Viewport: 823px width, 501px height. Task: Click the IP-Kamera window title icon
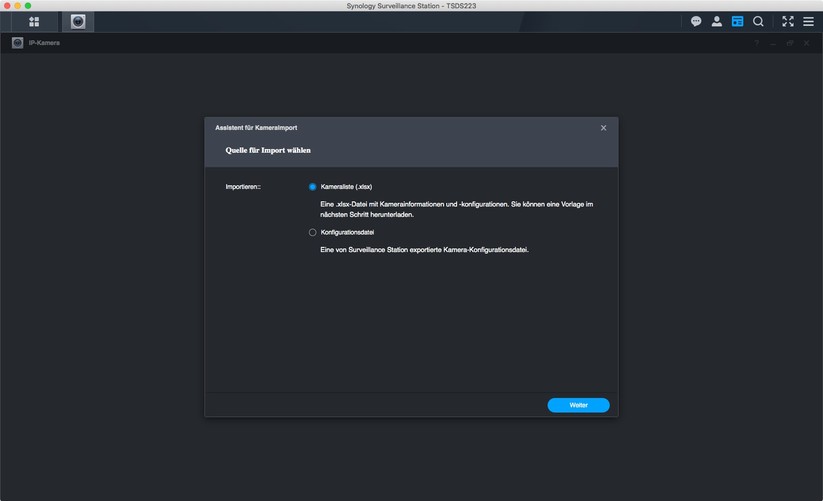pyautogui.click(x=17, y=43)
